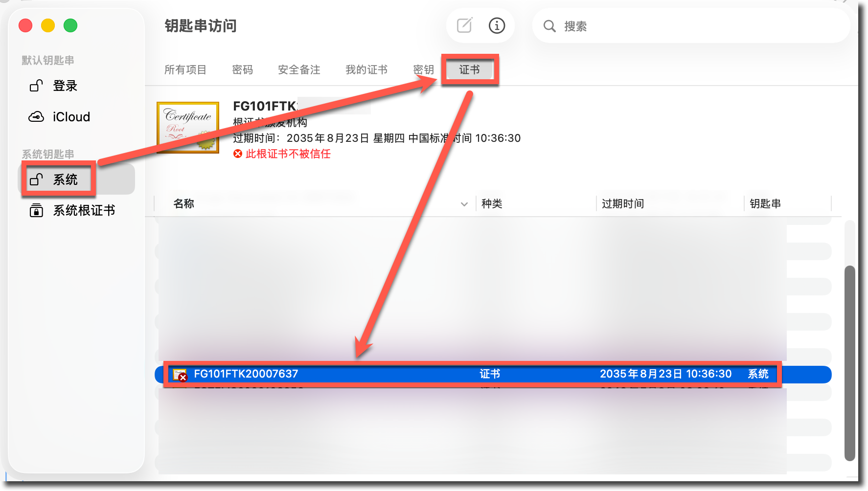Select the iCloud keychain in the sidebar
The image size is (868, 491).
coord(71,117)
